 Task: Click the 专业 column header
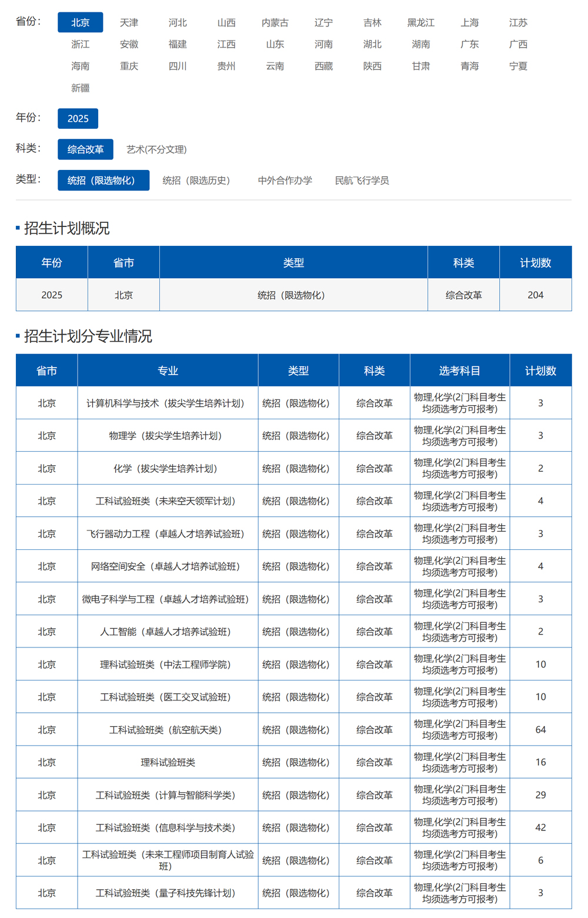(x=168, y=370)
